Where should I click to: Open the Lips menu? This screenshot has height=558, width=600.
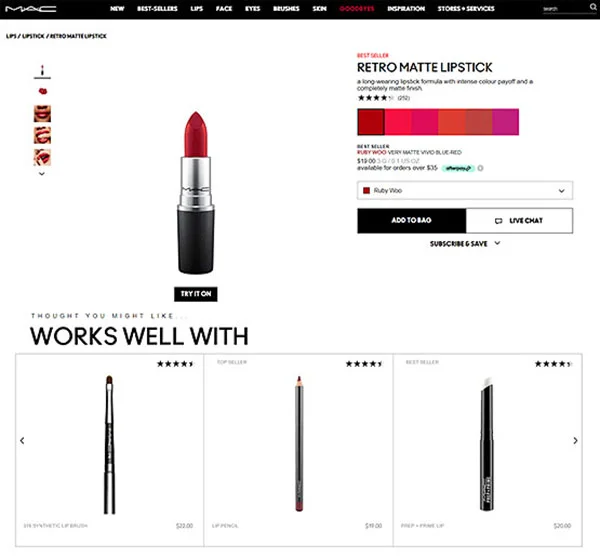[x=197, y=8]
